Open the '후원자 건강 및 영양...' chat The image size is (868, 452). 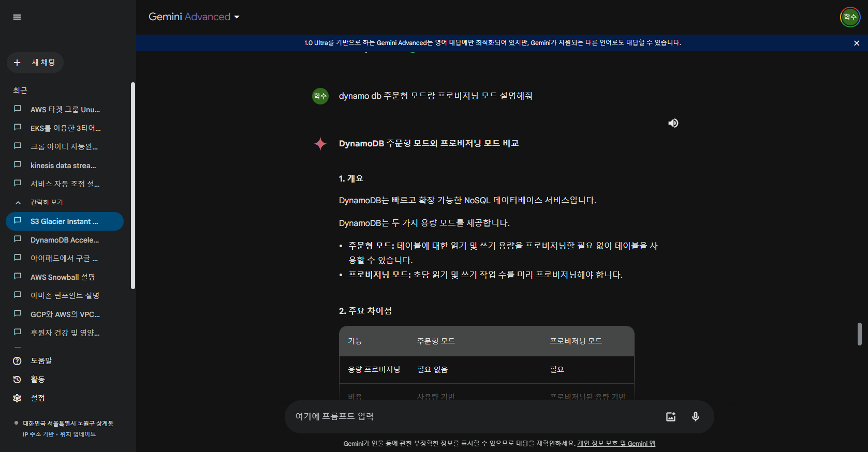(65, 333)
